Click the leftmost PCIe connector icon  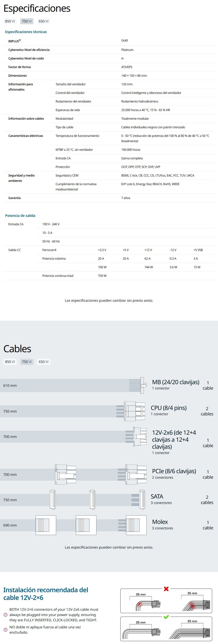[x=65, y=474]
